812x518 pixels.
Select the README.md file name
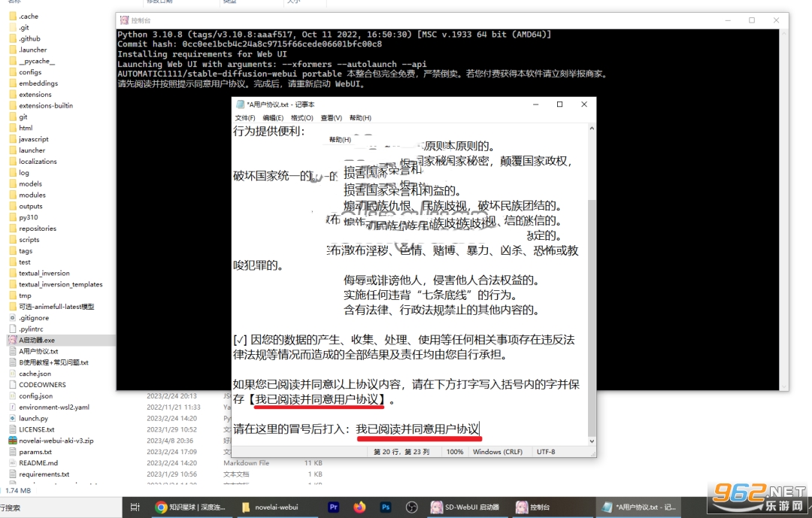coord(38,462)
